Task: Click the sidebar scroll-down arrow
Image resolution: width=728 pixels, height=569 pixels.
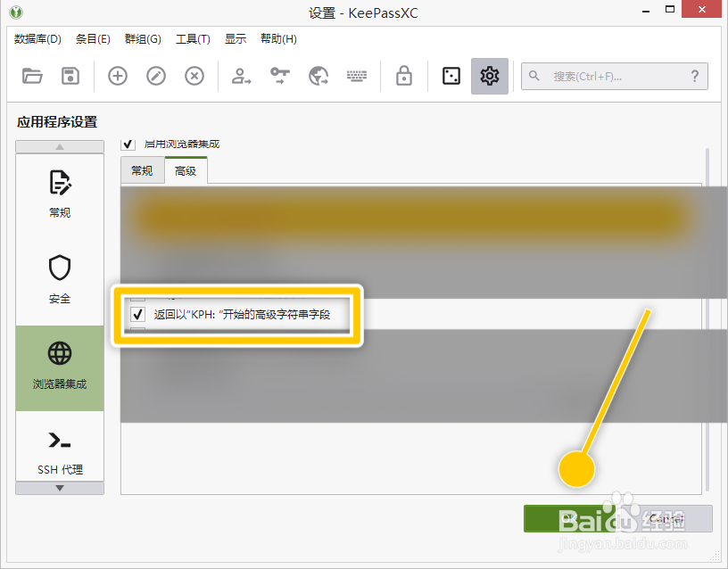Action: click(x=60, y=487)
